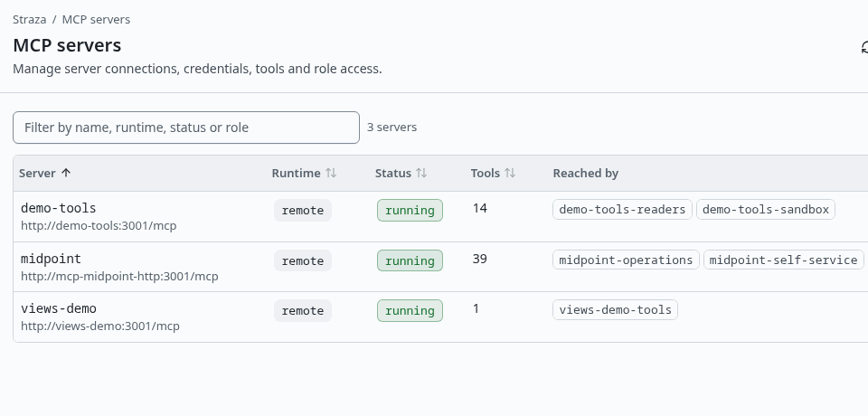
Task: Click the views-demo-tools role tag
Action: (615, 309)
